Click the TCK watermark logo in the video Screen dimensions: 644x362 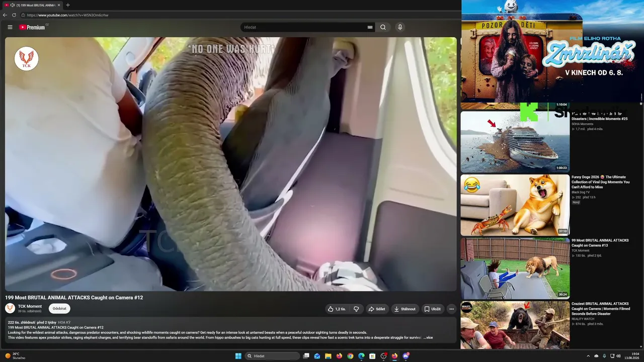26,59
